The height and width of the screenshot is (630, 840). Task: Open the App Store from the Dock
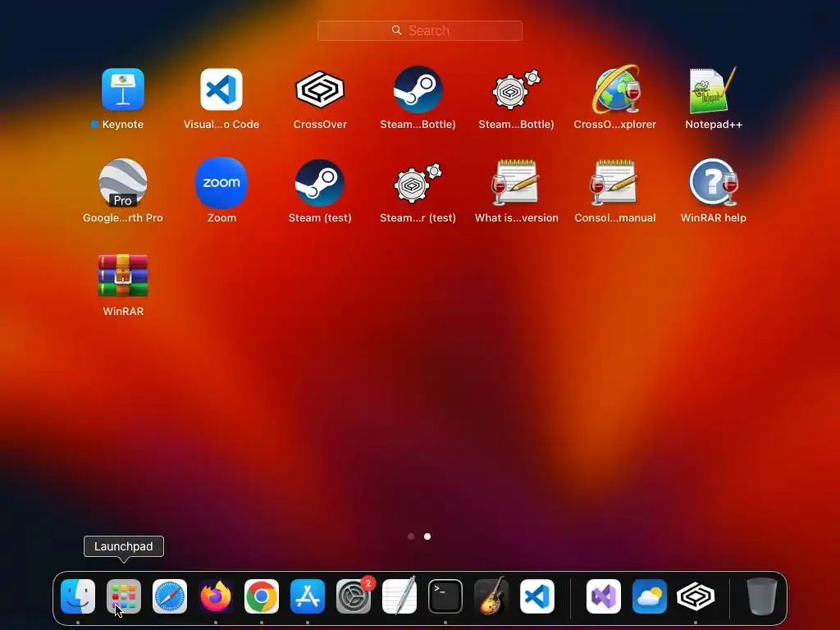tap(308, 596)
